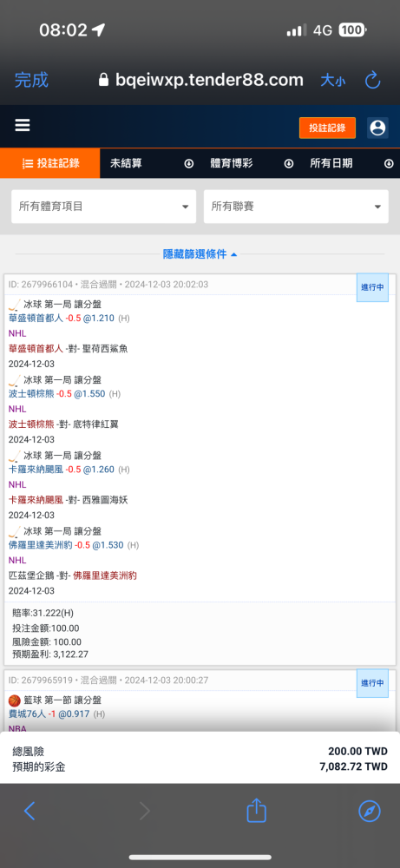This screenshot has width=400, height=868.
Task: Open the hamburger menu
Action: point(23,126)
